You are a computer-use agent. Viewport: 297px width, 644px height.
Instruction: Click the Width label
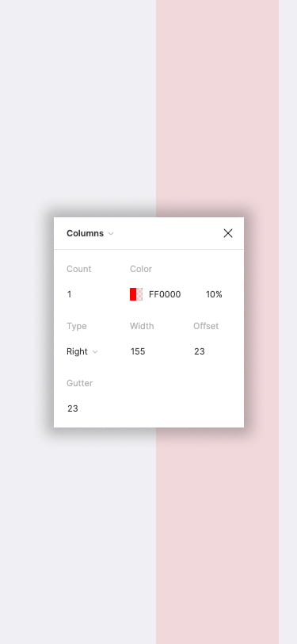pos(142,326)
